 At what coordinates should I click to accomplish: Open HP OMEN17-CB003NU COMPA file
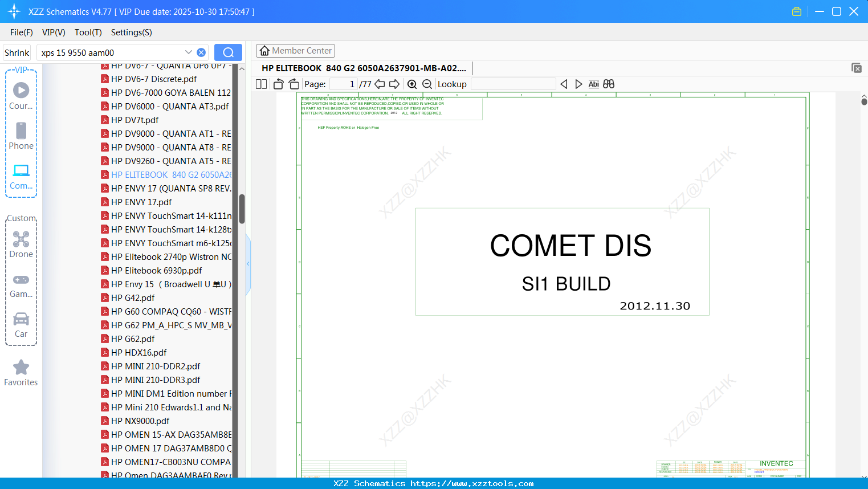click(x=166, y=462)
